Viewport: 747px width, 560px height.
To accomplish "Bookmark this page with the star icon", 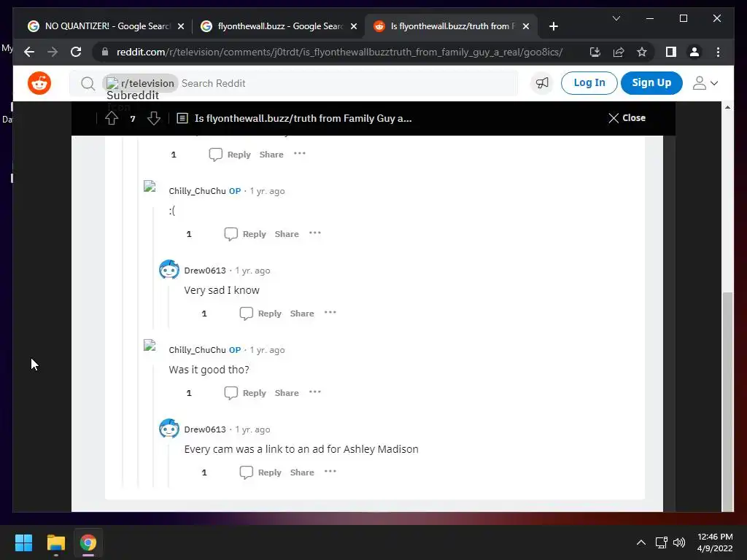I will point(642,52).
